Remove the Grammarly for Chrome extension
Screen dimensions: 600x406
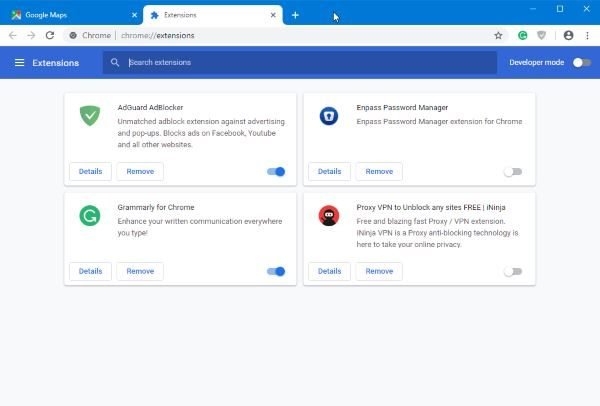click(140, 271)
